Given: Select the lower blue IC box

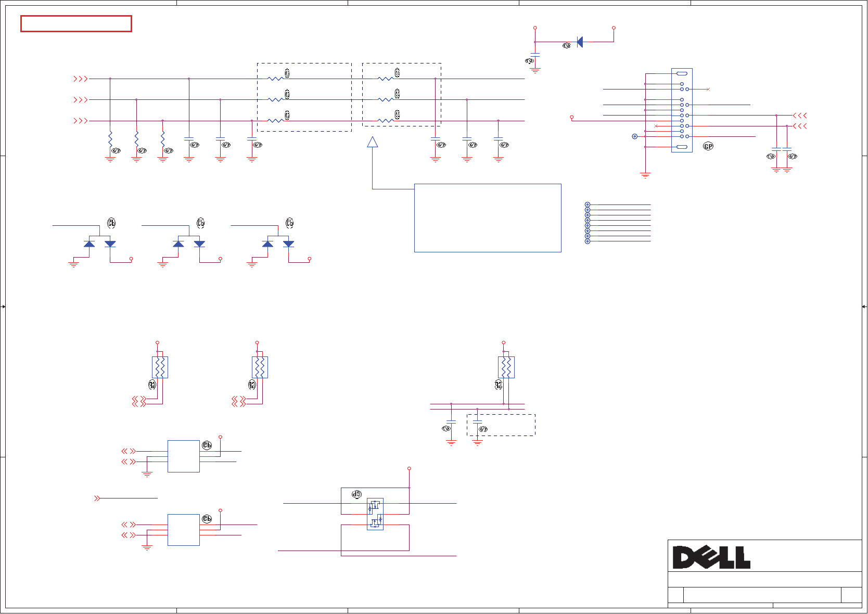Looking at the screenshot, I should [184, 530].
